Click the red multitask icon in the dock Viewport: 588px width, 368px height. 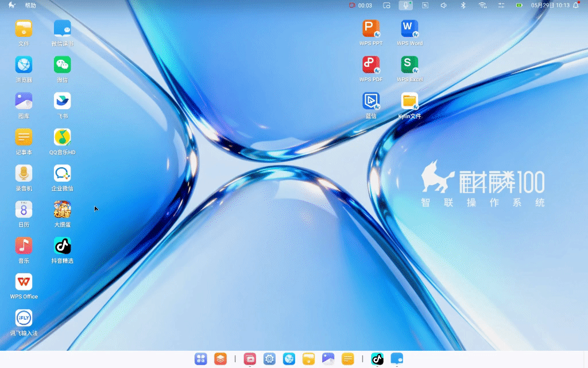(x=250, y=359)
